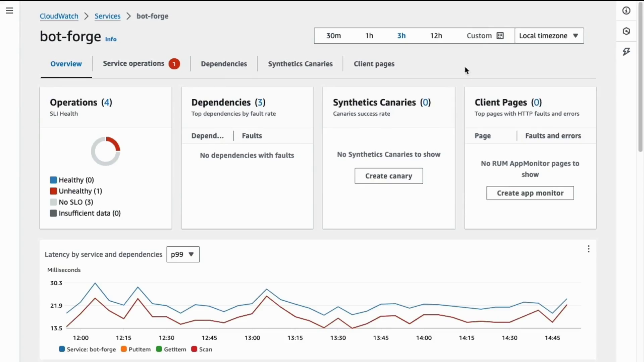Open the hamburger navigation menu
Image resolution: width=644 pixels, height=362 pixels.
(x=9, y=11)
